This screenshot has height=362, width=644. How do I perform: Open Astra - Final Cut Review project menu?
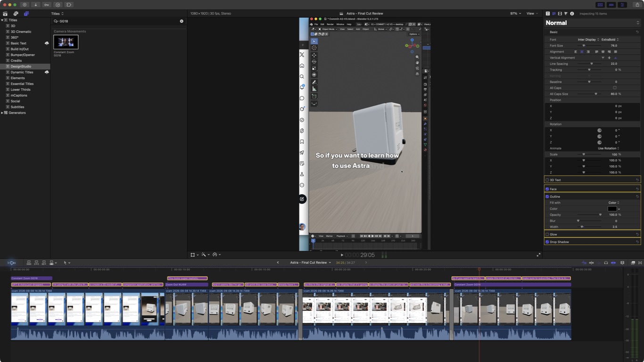pos(310,263)
